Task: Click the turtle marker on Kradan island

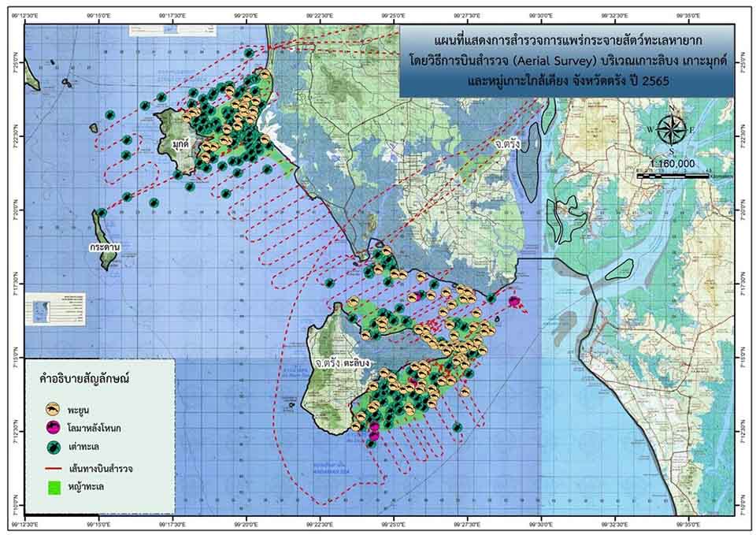Action: point(101,213)
